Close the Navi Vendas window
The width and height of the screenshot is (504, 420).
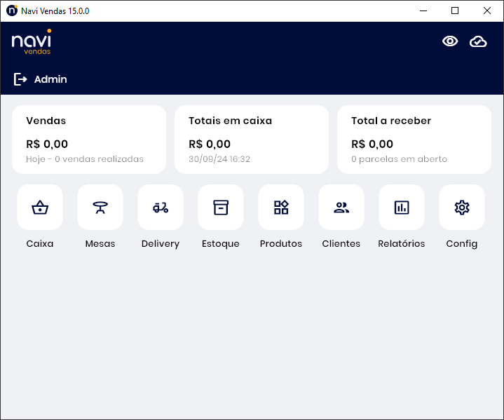tap(487, 11)
